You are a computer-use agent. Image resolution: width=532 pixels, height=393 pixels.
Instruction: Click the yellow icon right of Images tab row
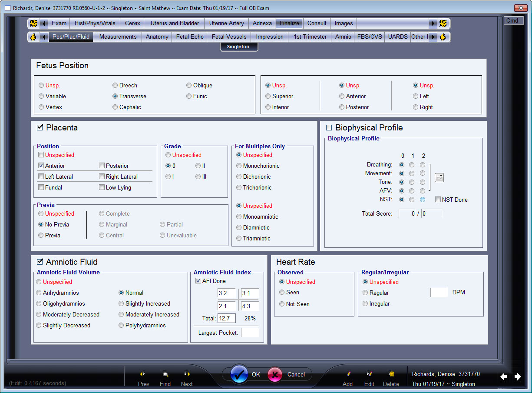click(443, 23)
